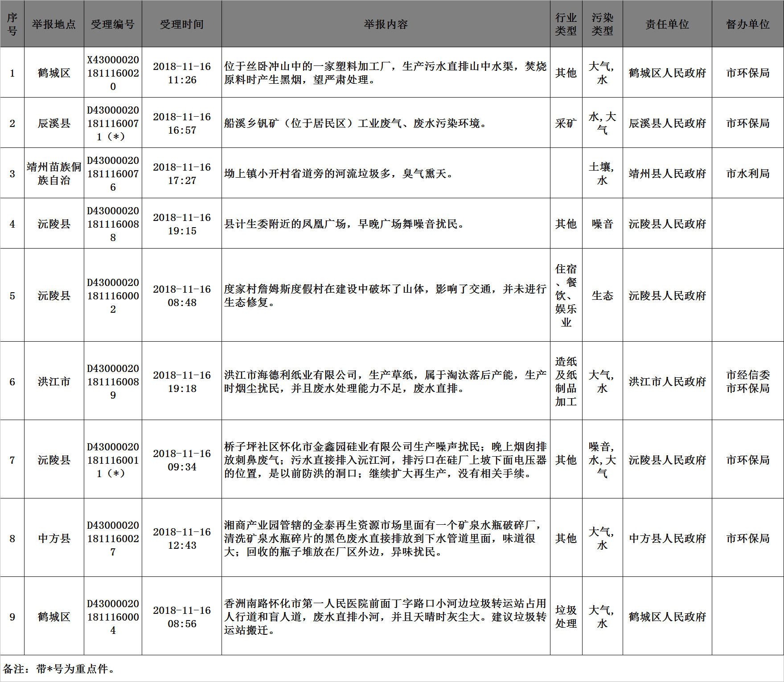Select row number 9 cell
The image size is (784, 682).
[12, 617]
